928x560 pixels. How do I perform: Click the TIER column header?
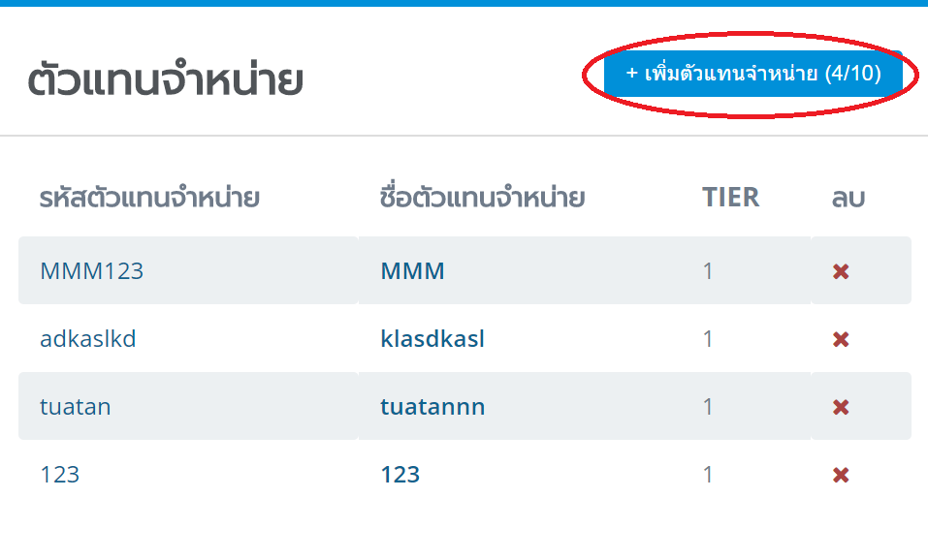731,198
